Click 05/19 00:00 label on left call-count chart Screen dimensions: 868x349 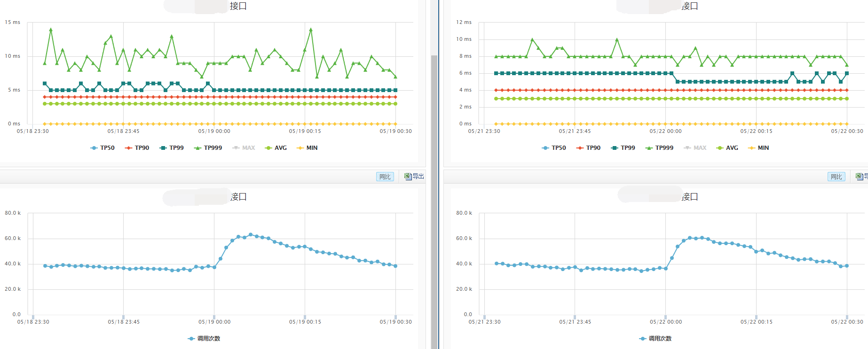click(x=214, y=322)
